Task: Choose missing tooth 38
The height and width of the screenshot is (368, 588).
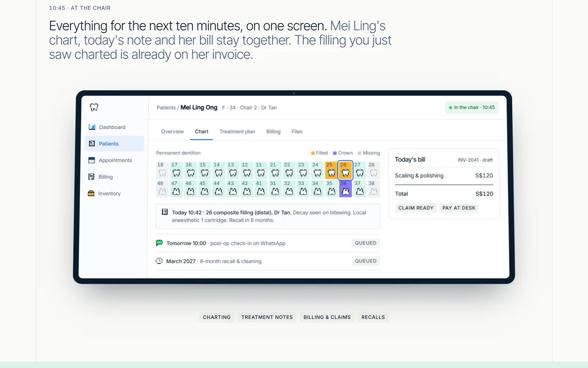Action: coord(374,189)
